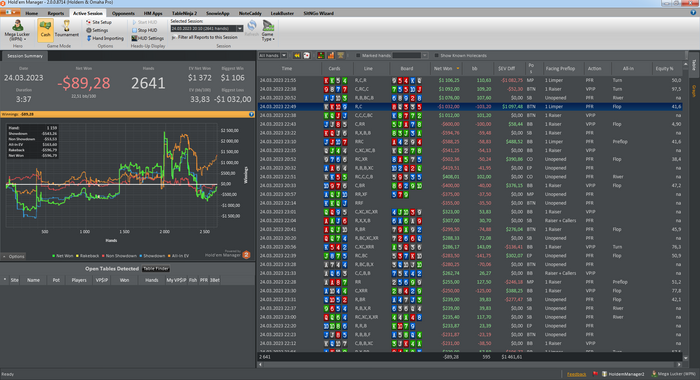The image size is (700, 380).
Task: Open the Mega Lucker hero selector
Action: click(17, 30)
